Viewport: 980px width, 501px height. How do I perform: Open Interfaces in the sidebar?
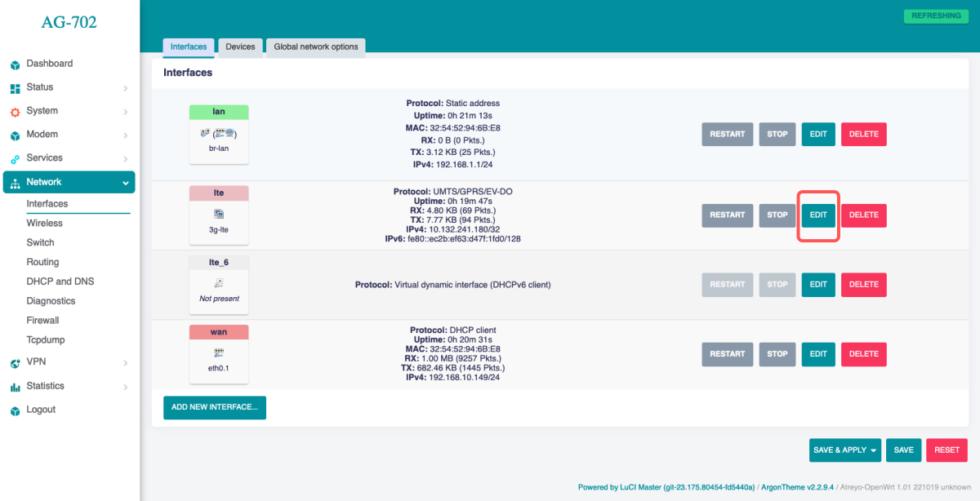click(47, 204)
